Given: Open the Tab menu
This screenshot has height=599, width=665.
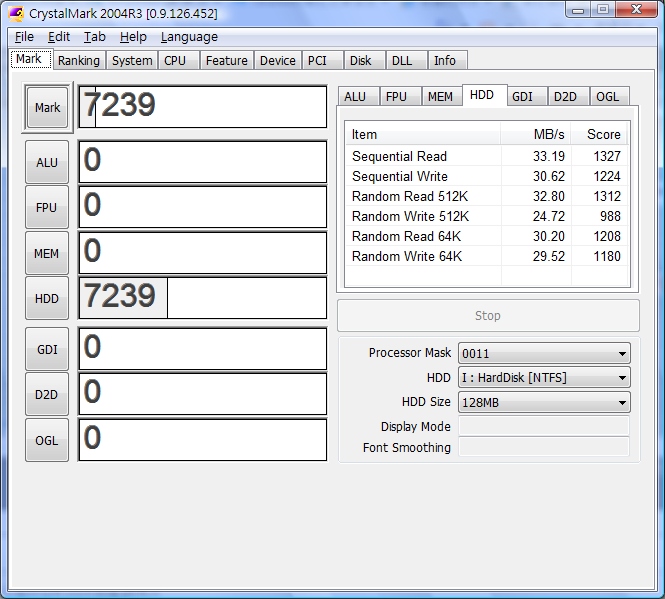Looking at the screenshot, I should 94,37.
